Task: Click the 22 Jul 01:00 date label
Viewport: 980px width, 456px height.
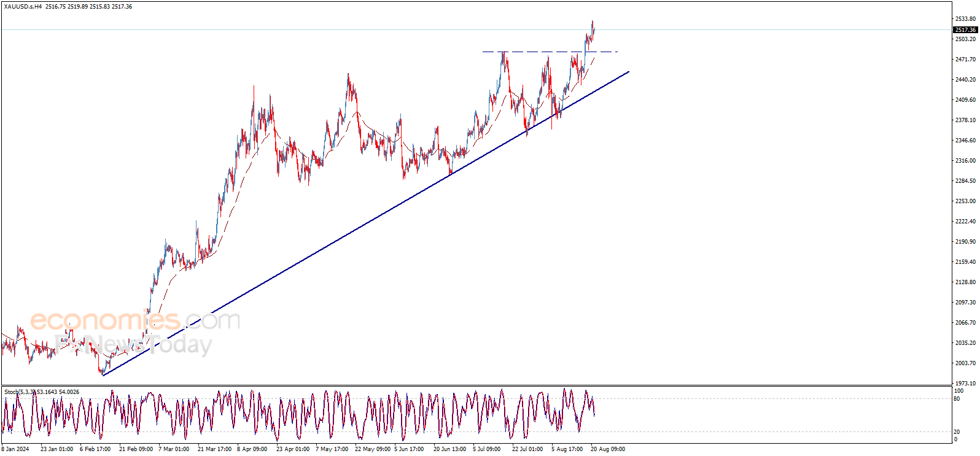Action: (x=527, y=449)
